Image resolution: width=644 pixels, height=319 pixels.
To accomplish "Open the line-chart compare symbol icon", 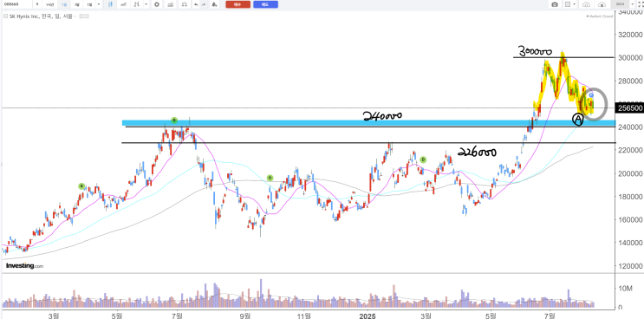I will pyautogui.click(x=123, y=4).
